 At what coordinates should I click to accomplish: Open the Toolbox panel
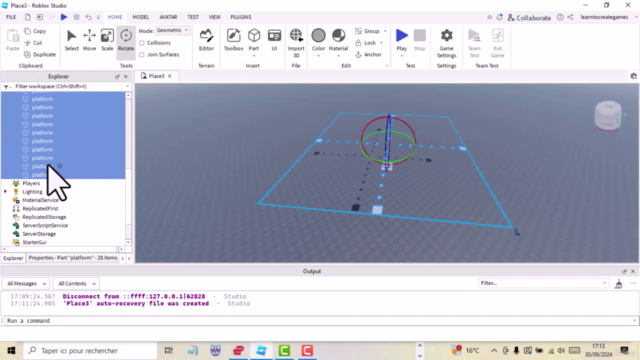click(233, 40)
